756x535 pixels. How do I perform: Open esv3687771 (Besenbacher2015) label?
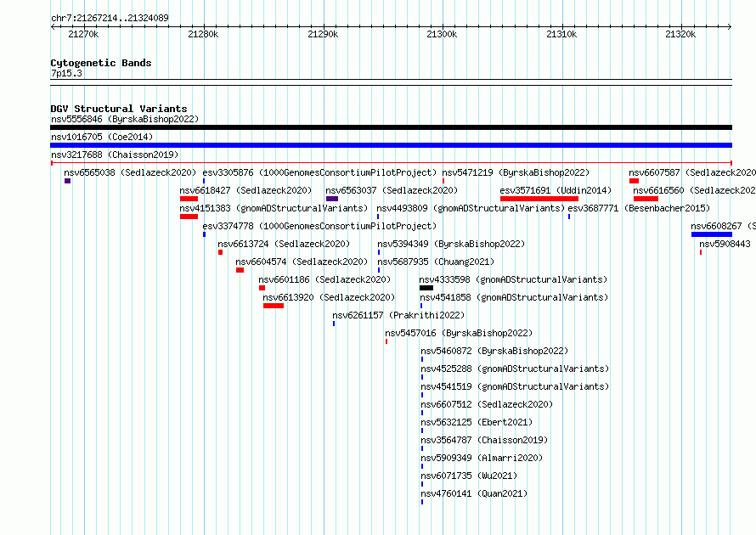click(640, 208)
